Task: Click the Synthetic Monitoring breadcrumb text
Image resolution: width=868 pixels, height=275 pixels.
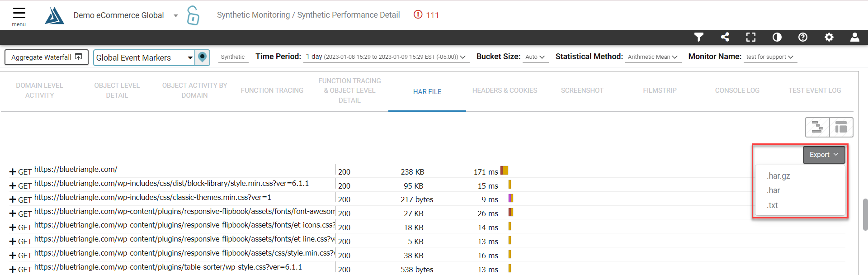Action: tap(253, 15)
